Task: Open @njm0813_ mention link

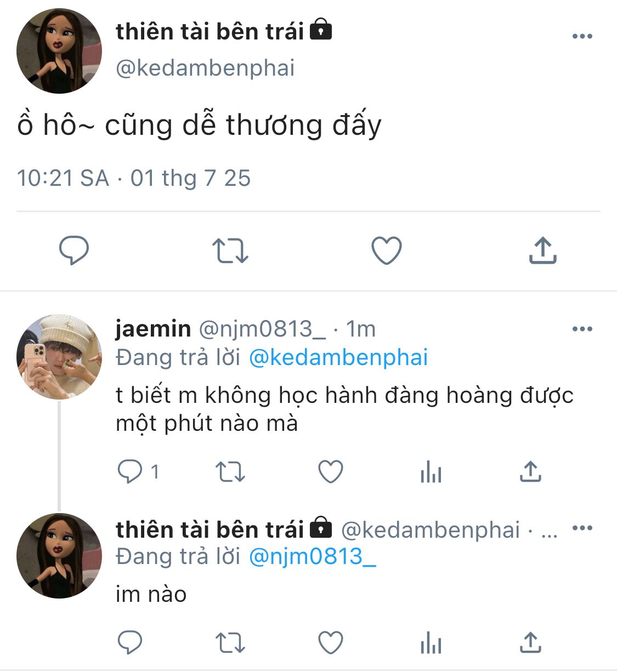Action: (313, 557)
